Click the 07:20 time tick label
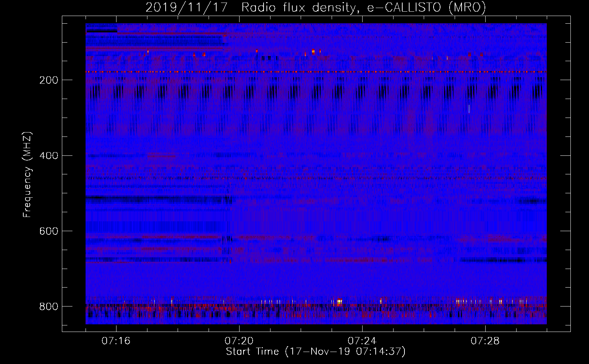Image resolution: width=589 pixels, height=364 pixels. [x=239, y=341]
